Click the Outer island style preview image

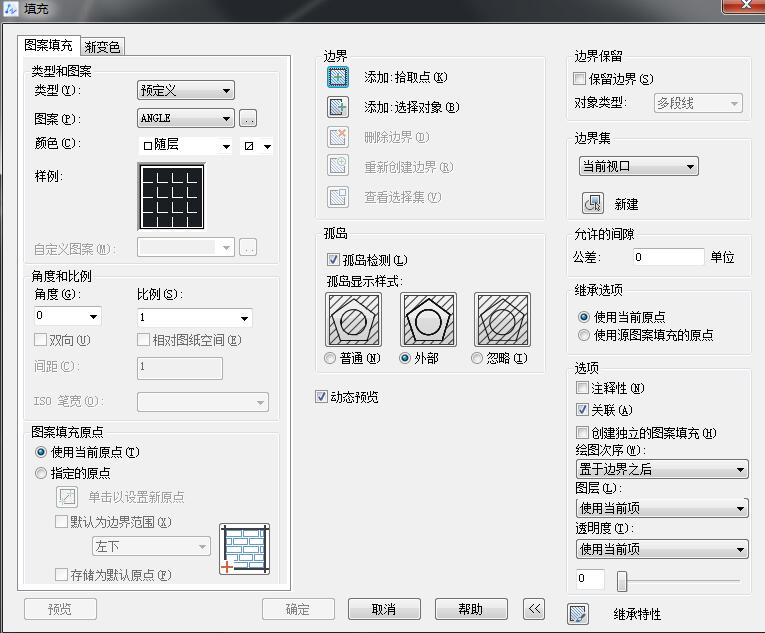(428, 320)
